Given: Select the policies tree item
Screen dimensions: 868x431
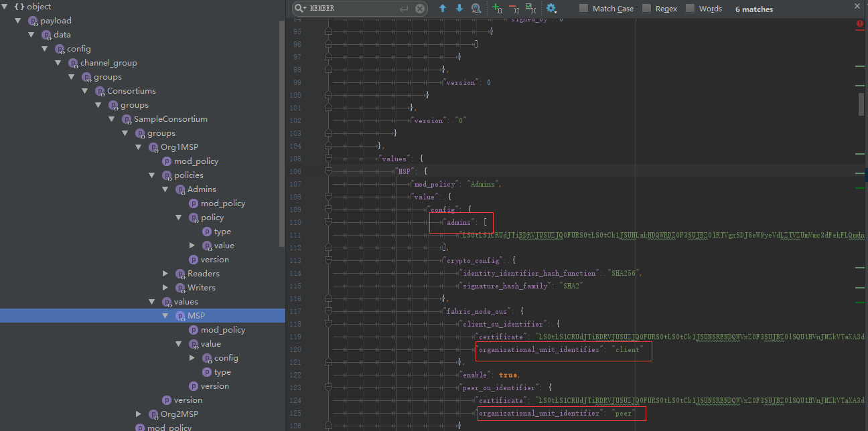Looking at the screenshot, I should 189,175.
